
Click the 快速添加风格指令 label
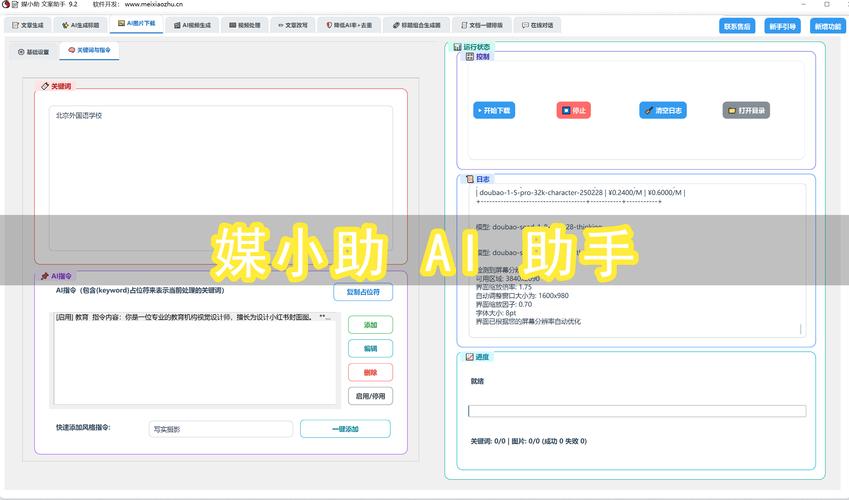point(83,427)
